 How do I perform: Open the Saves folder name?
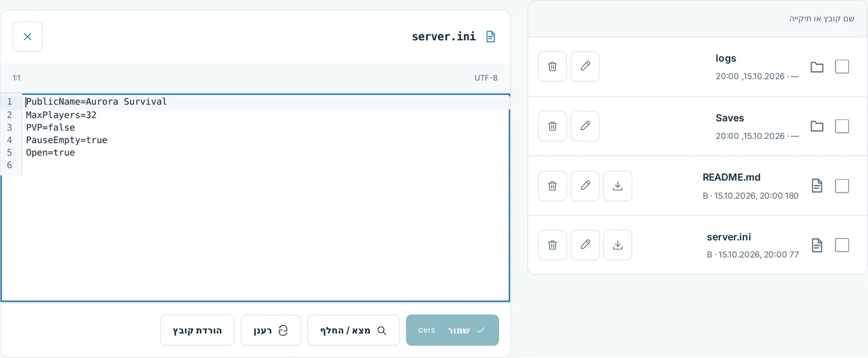pos(730,118)
